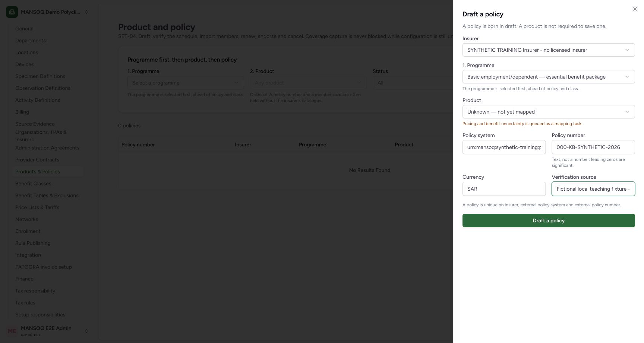Open General in the sidebar
Screen dimensions: 644x343
[x=24, y=29]
